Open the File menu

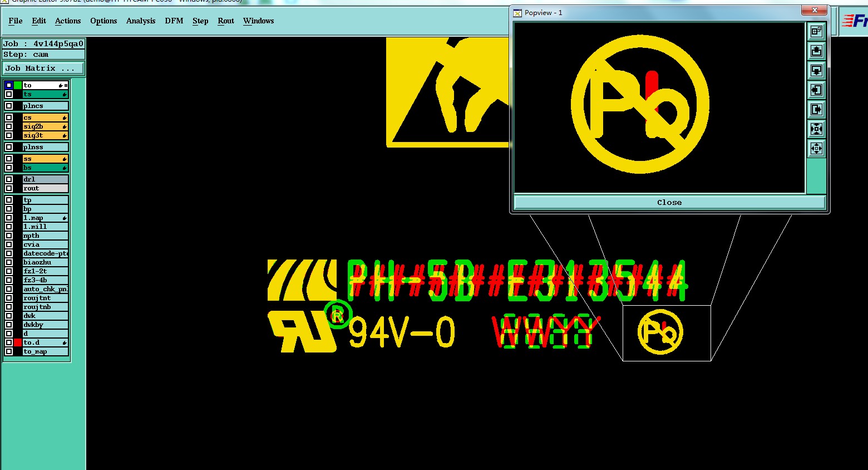(16, 21)
